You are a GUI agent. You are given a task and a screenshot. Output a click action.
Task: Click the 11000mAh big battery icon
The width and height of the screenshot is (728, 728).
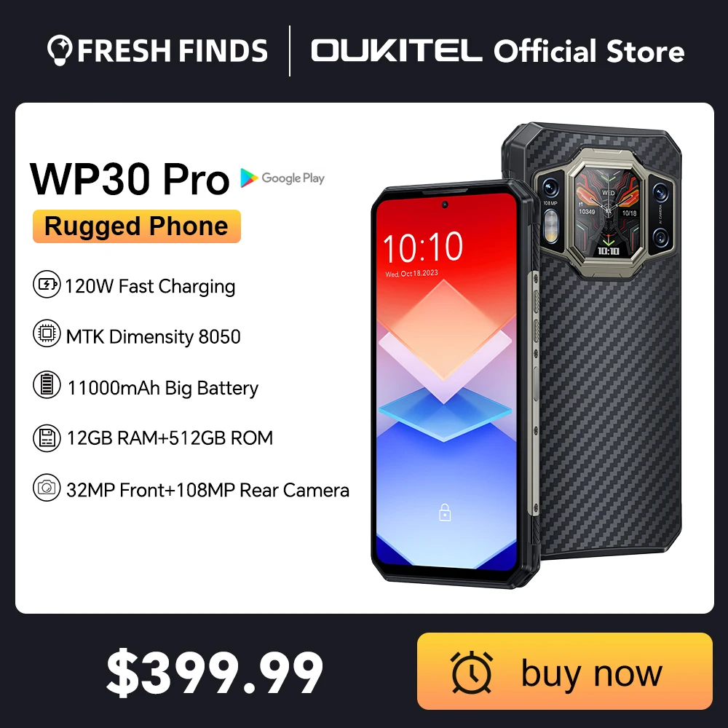pyautogui.click(x=47, y=385)
